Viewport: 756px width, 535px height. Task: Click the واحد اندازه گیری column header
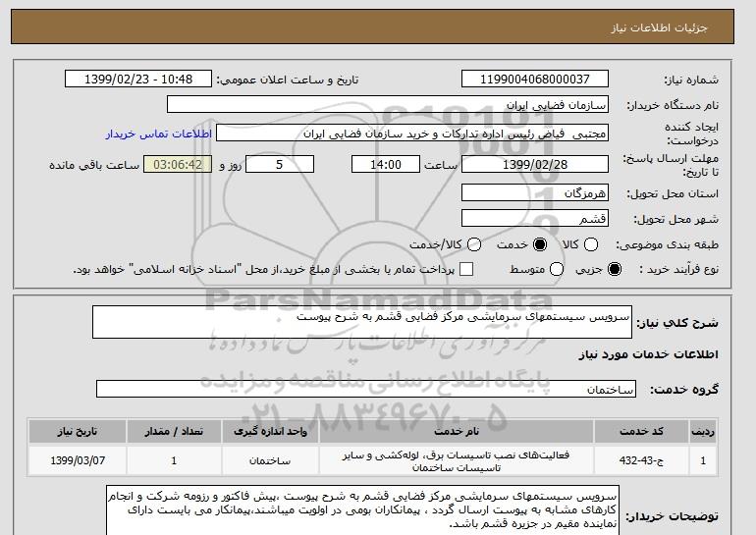pyautogui.click(x=270, y=431)
